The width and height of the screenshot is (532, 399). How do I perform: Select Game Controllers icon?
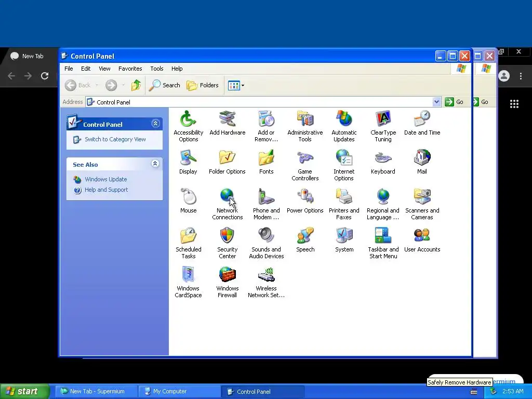tap(305, 165)
